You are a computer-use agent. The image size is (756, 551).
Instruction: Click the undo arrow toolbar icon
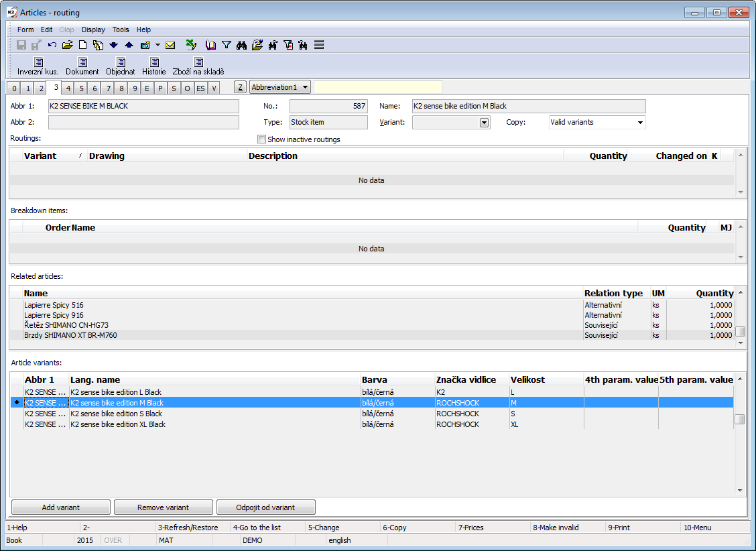point(52,46)
